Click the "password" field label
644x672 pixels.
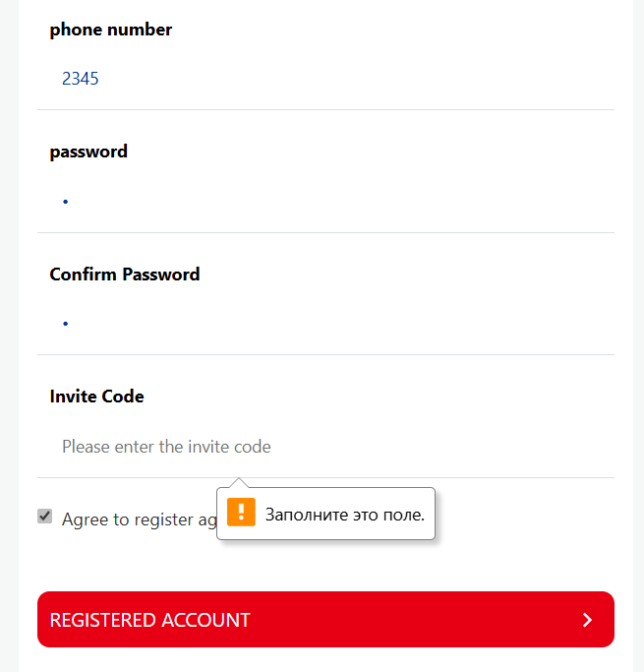88,152
